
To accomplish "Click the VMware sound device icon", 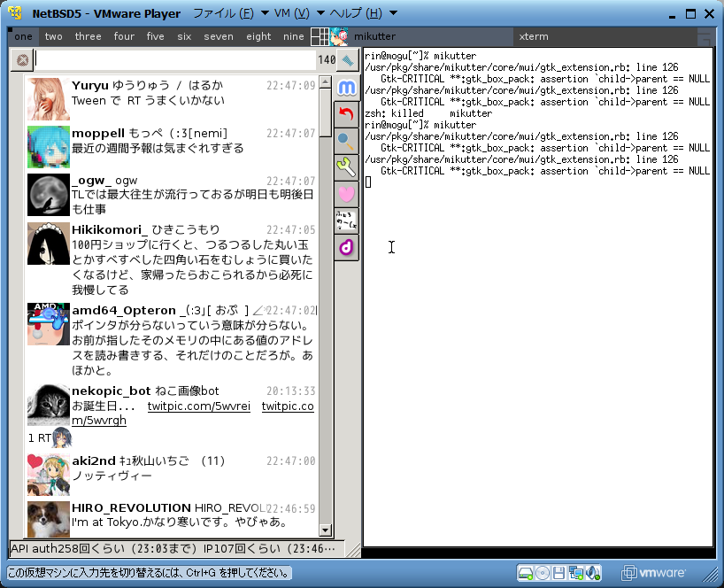I will [593, 573].
